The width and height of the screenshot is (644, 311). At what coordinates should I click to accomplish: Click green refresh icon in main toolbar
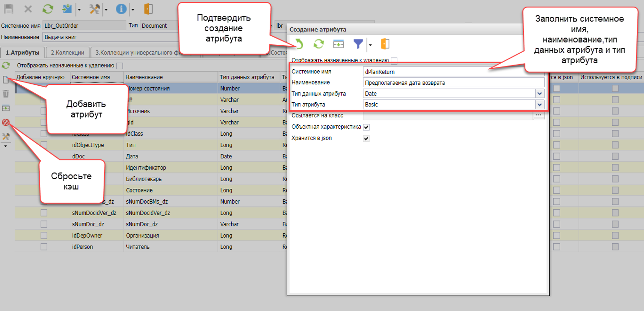[x=48, y=9]
